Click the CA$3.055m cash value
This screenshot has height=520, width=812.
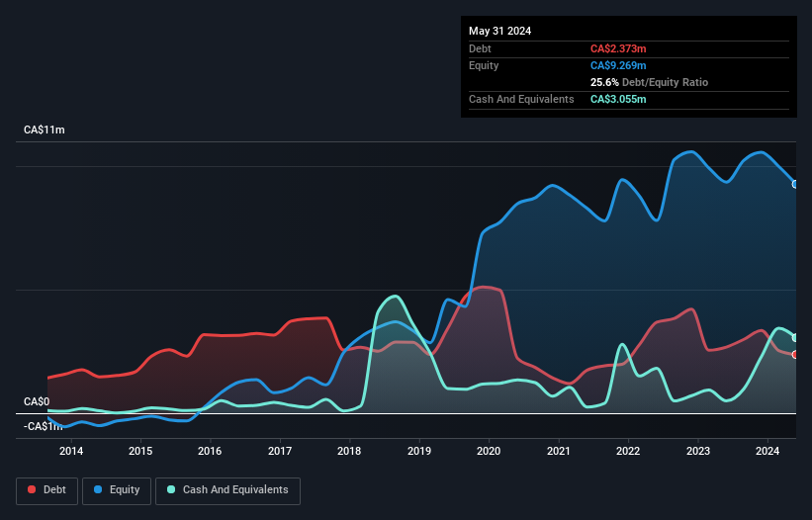coord(618,99)
